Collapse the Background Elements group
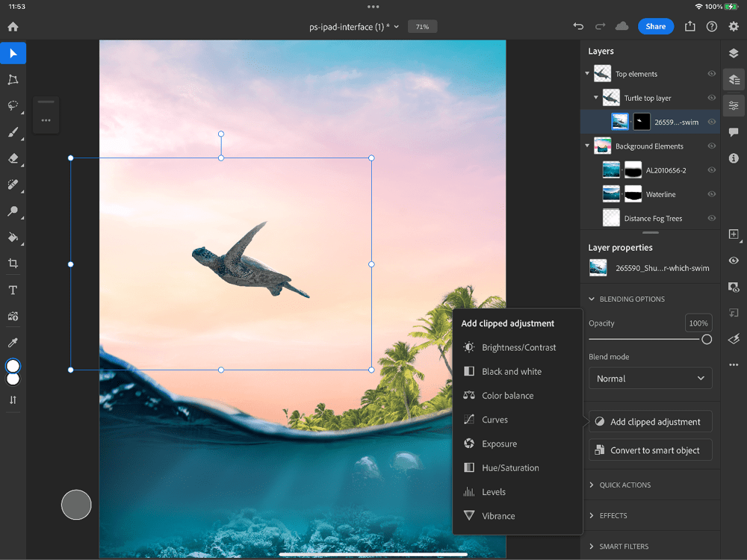 pos(587,146)
